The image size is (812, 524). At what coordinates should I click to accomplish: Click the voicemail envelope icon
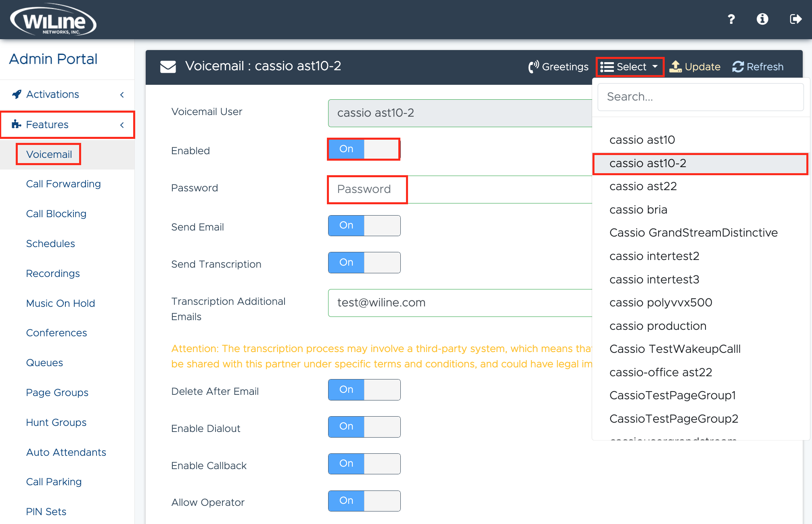click(x=168, y=67)
